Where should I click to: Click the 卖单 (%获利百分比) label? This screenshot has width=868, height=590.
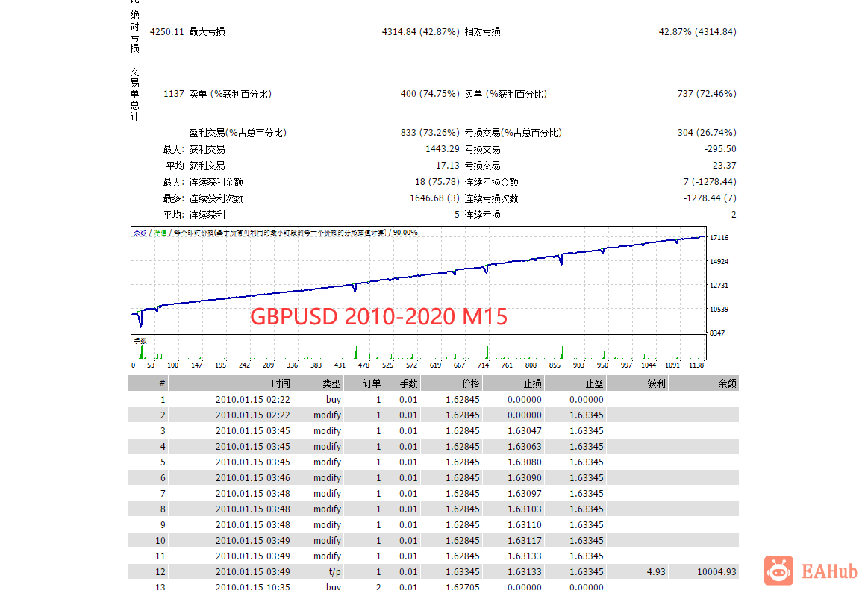coord(231,94)
